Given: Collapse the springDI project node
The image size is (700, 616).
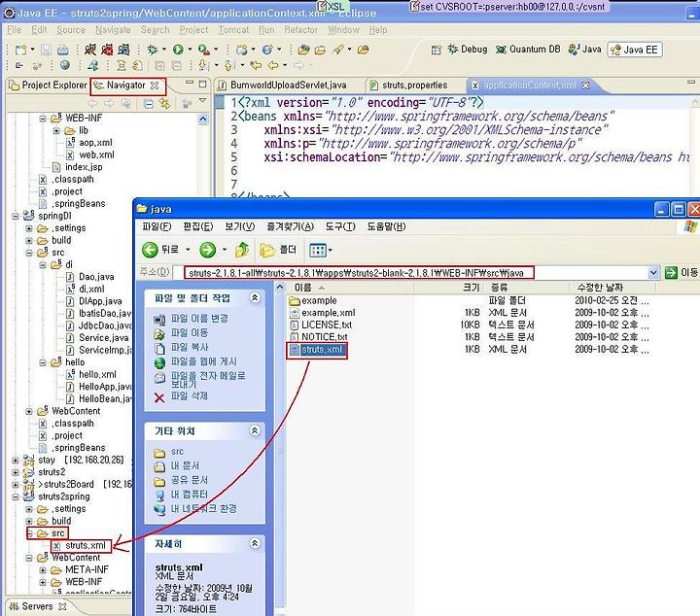Looking at the screenshot, I should click(x=16, y=217).
